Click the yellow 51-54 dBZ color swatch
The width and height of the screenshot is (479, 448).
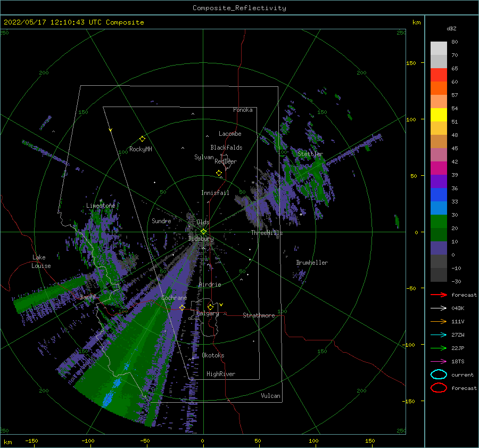(x=439, y=115)
